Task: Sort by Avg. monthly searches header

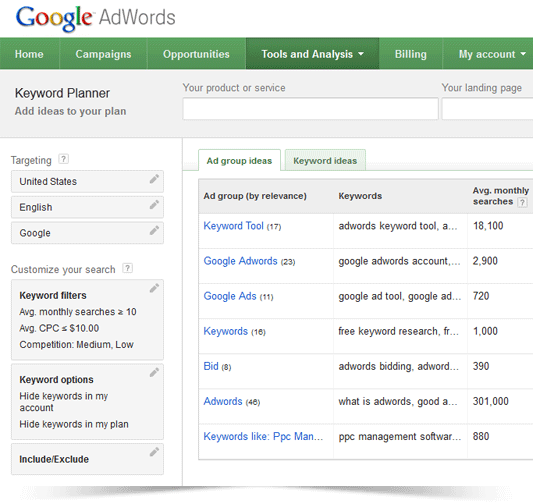Action: pyautogui.click(x=501, y=196)
